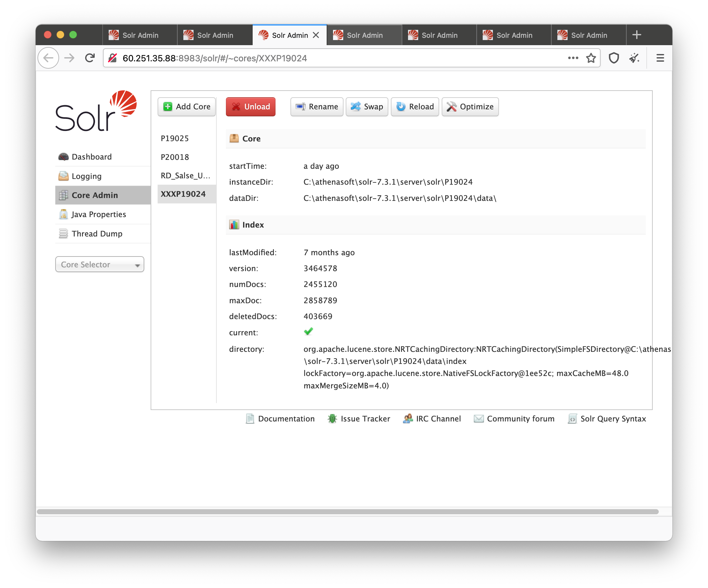
Task: Open Java Properties page
Action: point(103,214)
